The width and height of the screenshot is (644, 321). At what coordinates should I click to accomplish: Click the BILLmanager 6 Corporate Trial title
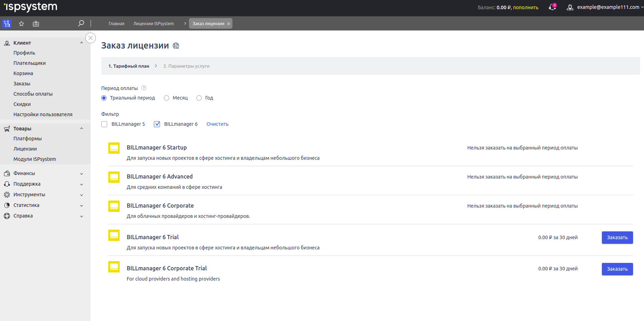pos(167,268)
